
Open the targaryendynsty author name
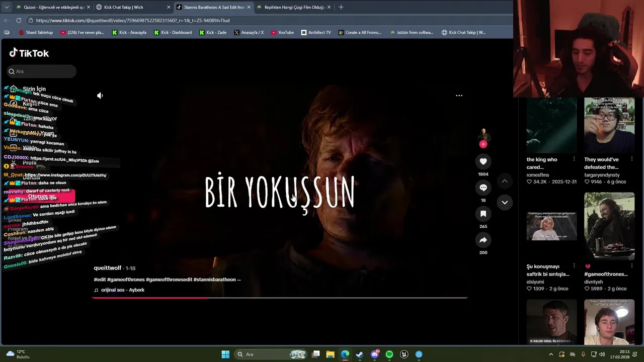coord(602,175)
